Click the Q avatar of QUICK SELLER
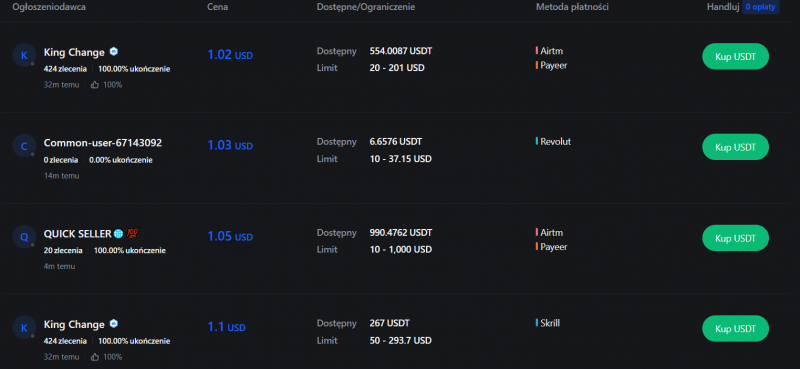 tap(24, 237)
